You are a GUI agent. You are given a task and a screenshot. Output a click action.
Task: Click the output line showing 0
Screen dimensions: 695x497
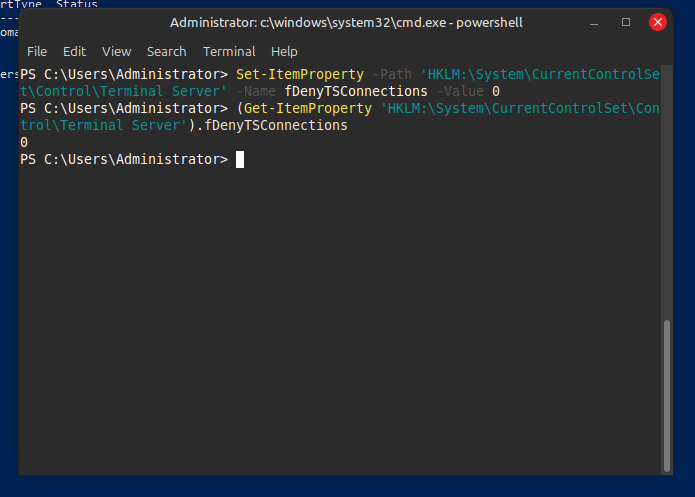pyautogui.click(x=24, y=142)
